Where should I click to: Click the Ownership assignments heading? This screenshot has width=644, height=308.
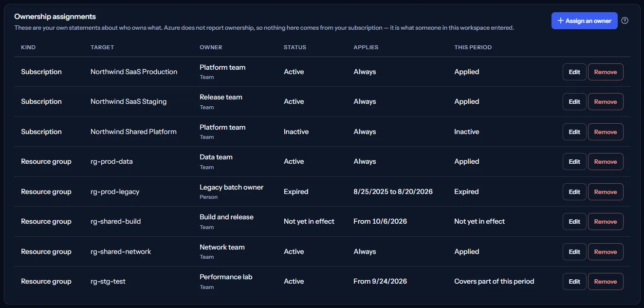click(x=55, y=17)
